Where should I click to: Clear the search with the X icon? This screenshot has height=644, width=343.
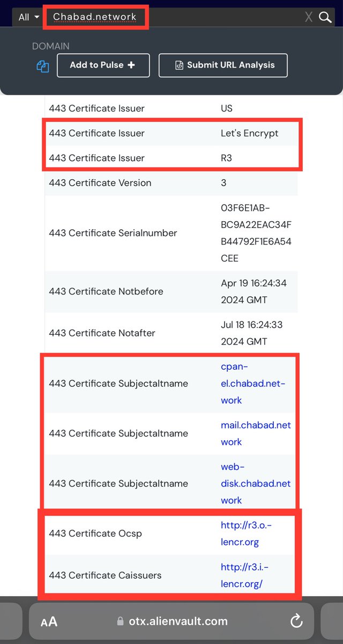(x=309, y=17)
